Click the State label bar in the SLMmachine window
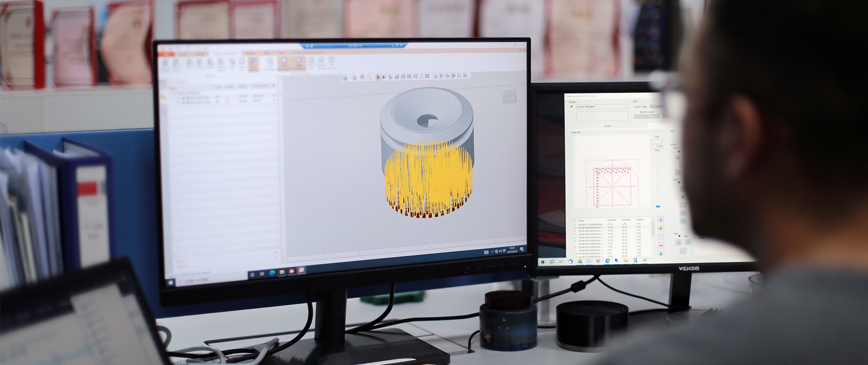The image size is (868, 365). [x=608, y=126]
